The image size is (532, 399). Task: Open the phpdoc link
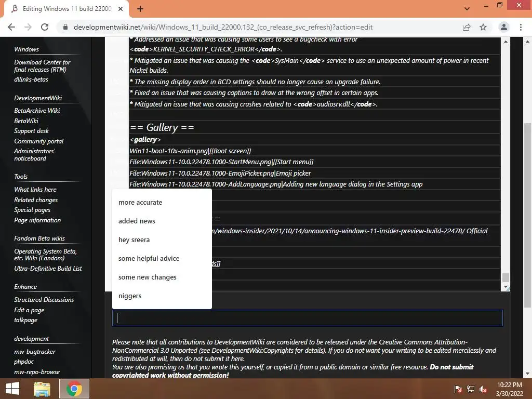(x=24, y=362)
